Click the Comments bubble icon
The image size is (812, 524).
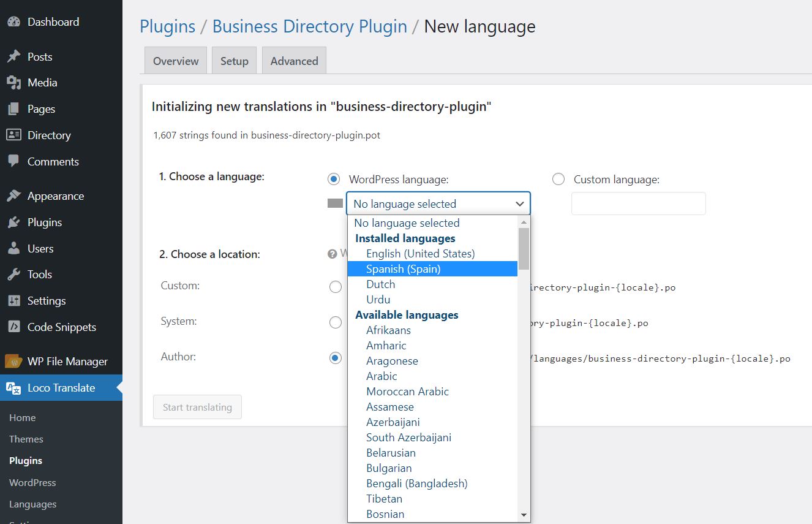click(x=13, y=161)
